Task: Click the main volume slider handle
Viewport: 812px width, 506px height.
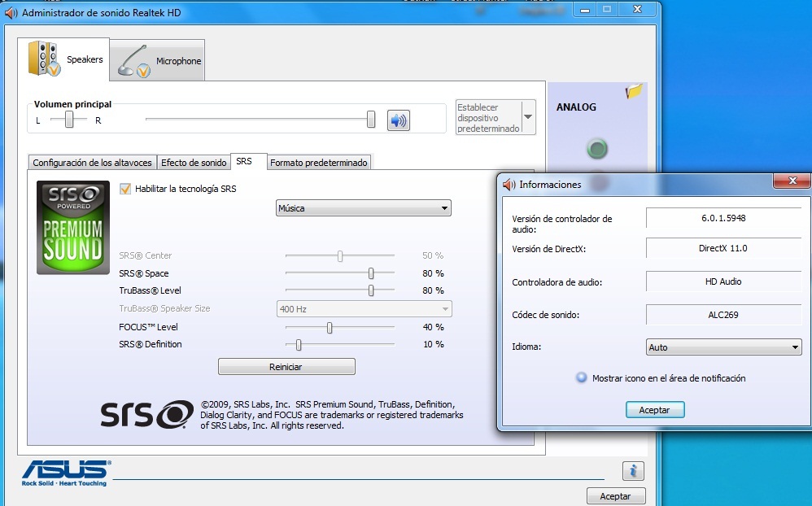Action: [371, 119]
